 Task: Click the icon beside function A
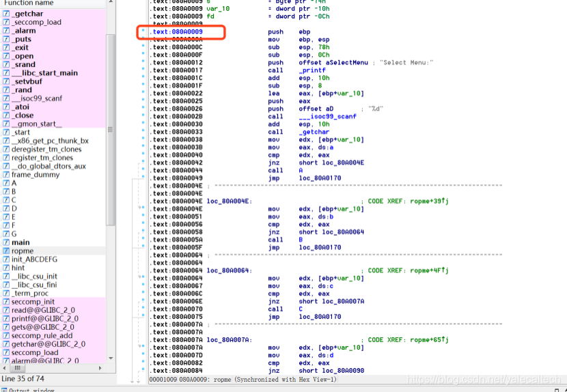[x=6, y=183]
